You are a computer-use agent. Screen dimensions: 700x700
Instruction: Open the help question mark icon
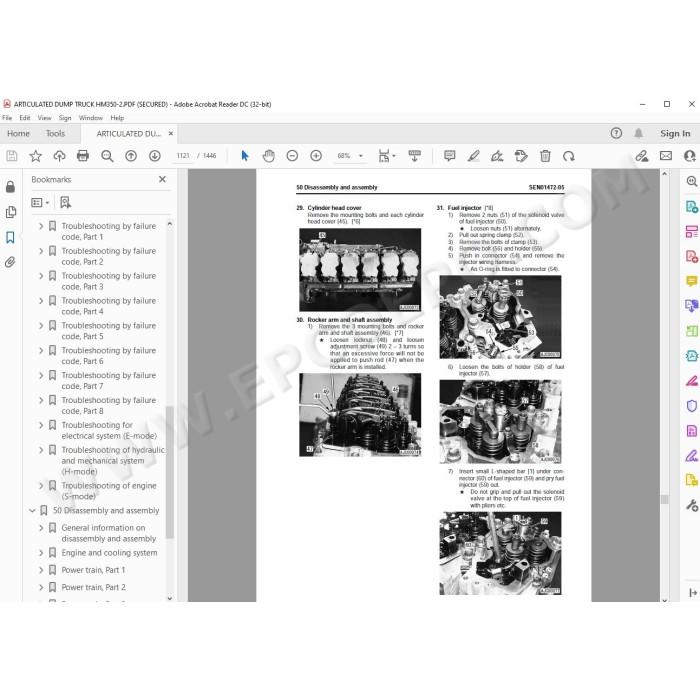[x=616, y=133]
